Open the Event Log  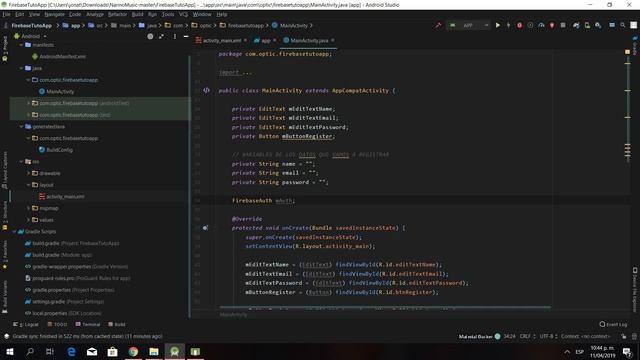click(x=613, y=324)
